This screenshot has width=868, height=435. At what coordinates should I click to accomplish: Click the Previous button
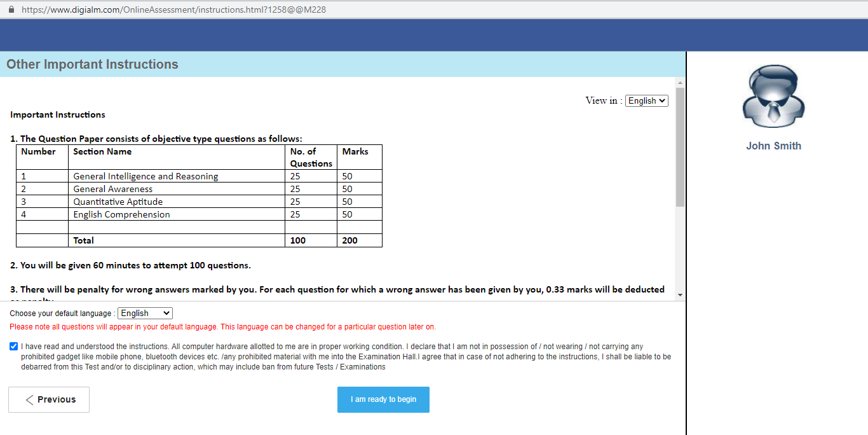(48, 399)
